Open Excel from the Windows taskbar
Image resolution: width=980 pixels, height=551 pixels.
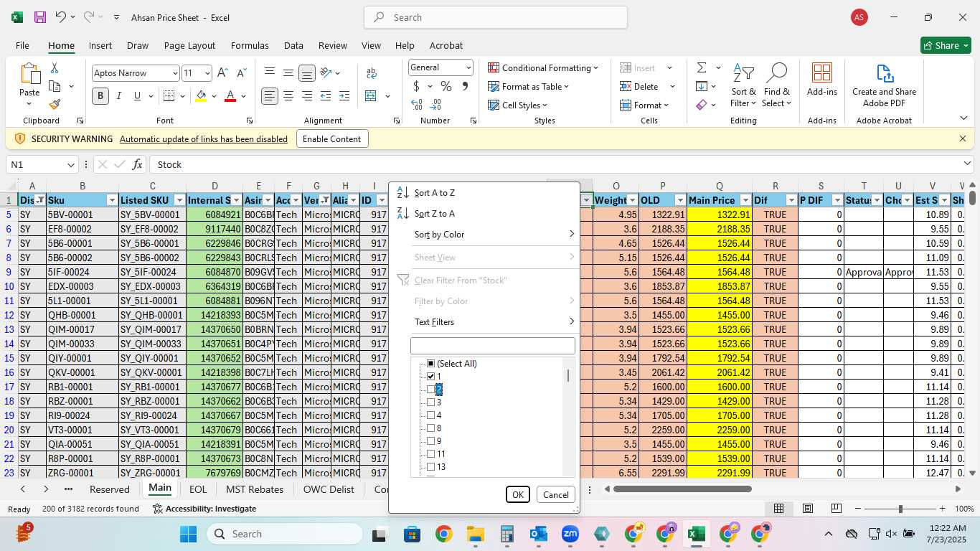[x=695, y=534]
